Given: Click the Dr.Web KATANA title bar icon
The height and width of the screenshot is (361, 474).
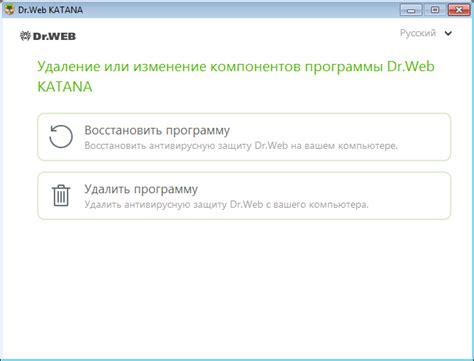Looking at the screenshot, I should coord(9,10).
